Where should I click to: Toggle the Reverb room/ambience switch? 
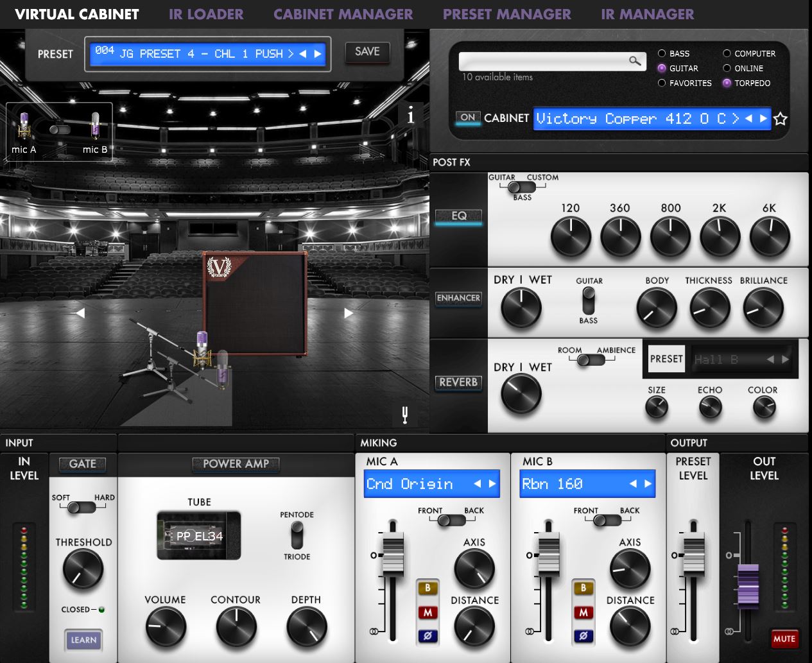point(591,361)
